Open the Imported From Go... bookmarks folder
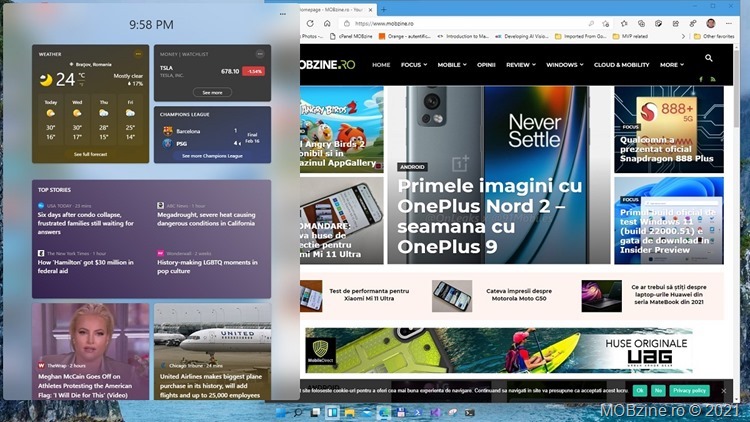This screenshot has height=422, width=750. [x=580, y=36]
